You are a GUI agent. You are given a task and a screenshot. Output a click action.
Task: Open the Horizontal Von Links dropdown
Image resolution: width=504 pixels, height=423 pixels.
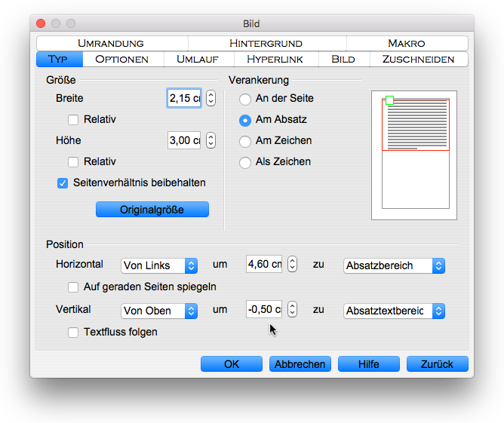pyautogui.click(x=159, y=265)
